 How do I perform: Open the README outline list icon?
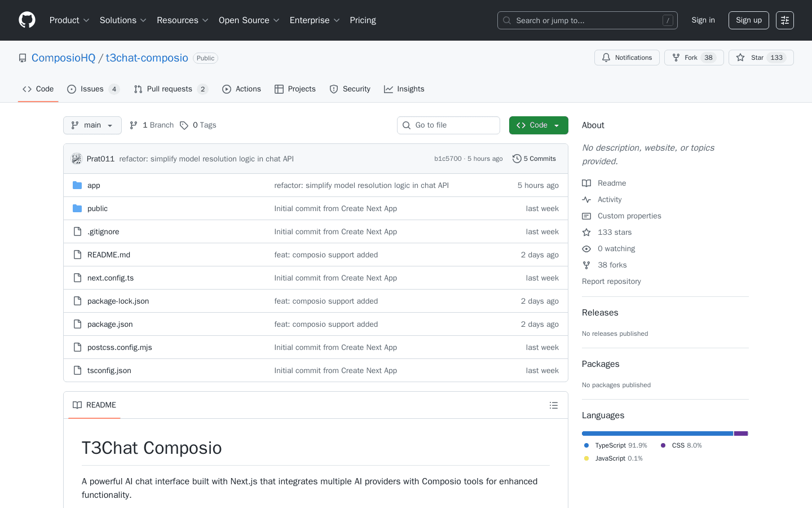[x=554, y=405]
